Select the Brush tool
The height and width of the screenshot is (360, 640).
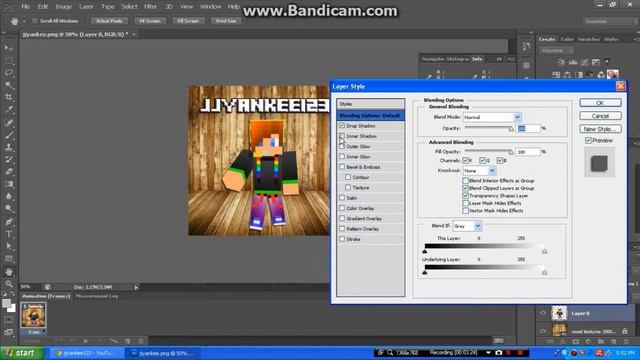[9, 135]
